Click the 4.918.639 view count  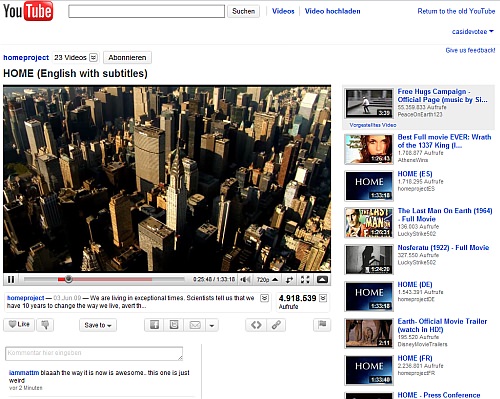(x=297, y=298)
